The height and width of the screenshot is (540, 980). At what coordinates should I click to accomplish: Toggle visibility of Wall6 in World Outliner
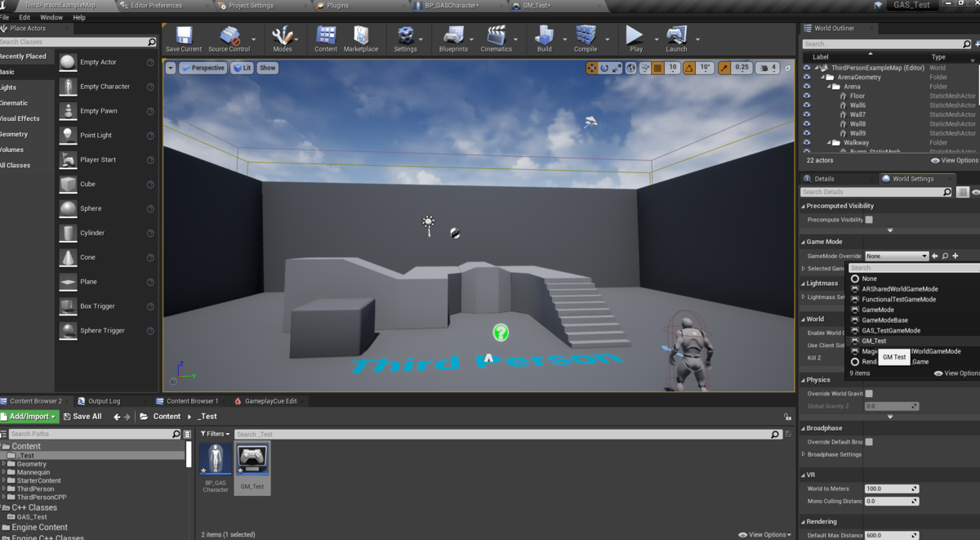(807, 105)
